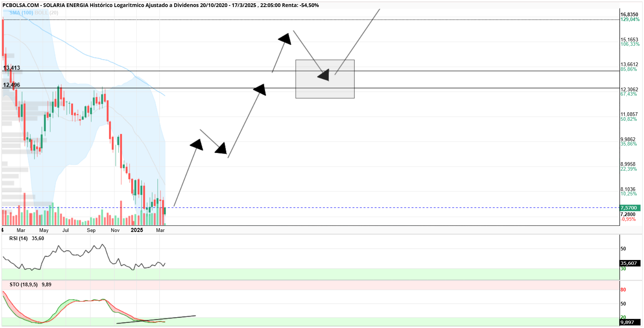Click the 35,86% percentage label

coord(628,144)
